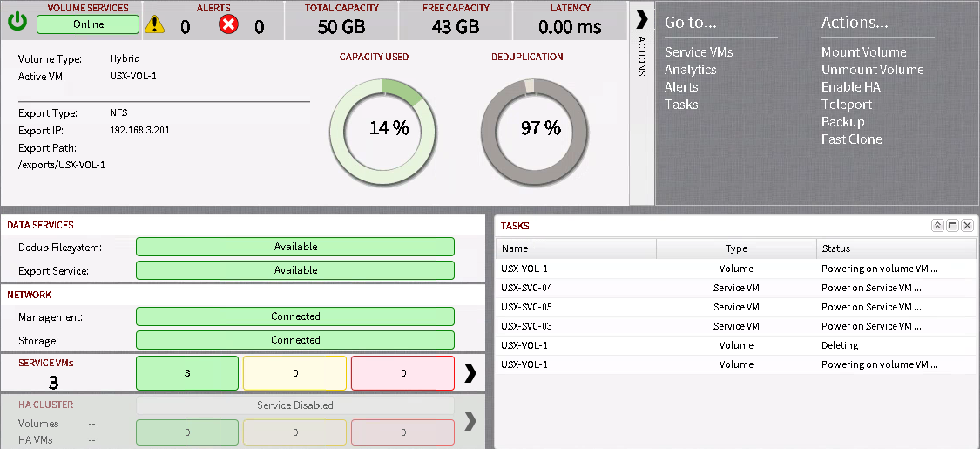Collapse the Actions side panel arrow
The height and width of the screenshot is (449, 980).
point(642,19)
